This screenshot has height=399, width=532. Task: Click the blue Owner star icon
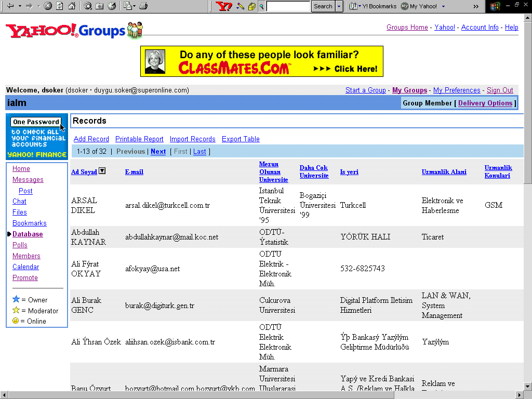click(x=16, y=299)
